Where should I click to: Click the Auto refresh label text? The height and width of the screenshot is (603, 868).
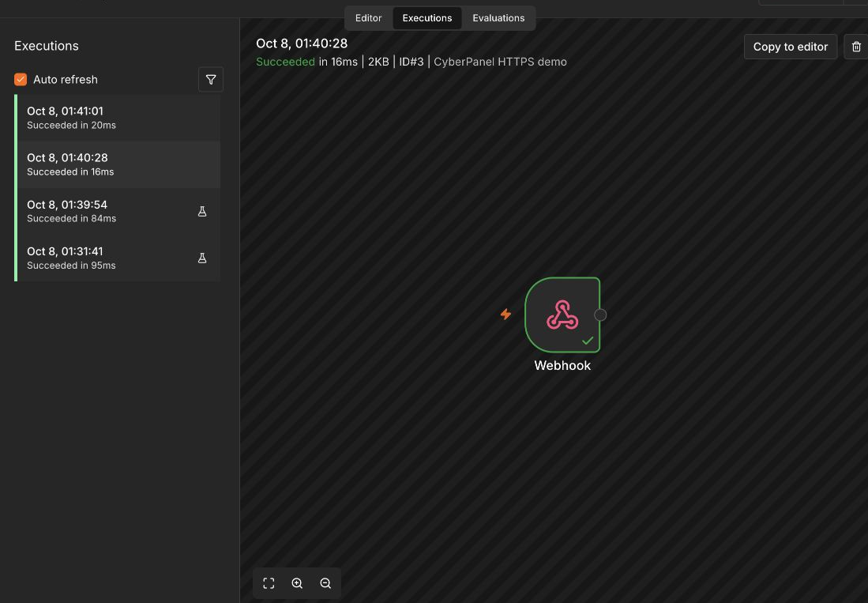(66, 80)
